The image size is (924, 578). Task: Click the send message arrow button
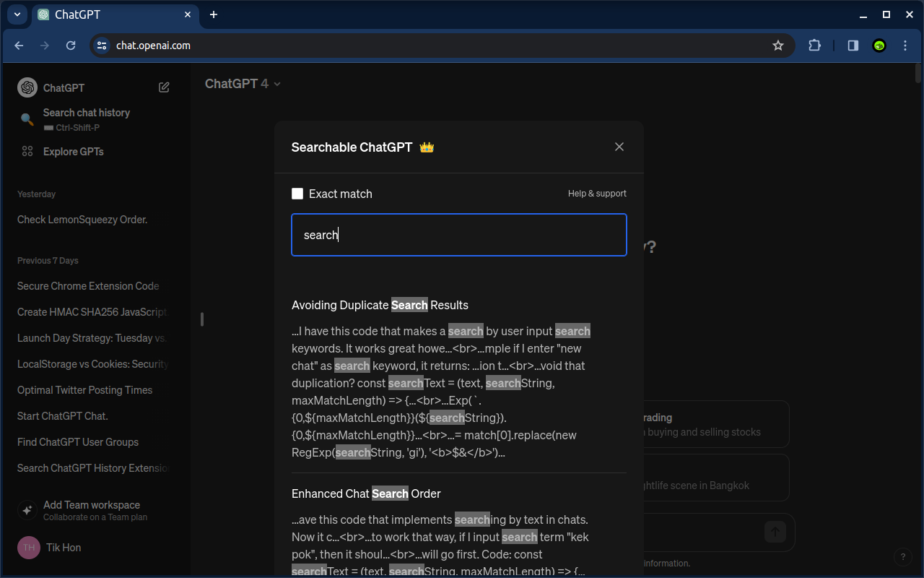(x=775, y=532)
